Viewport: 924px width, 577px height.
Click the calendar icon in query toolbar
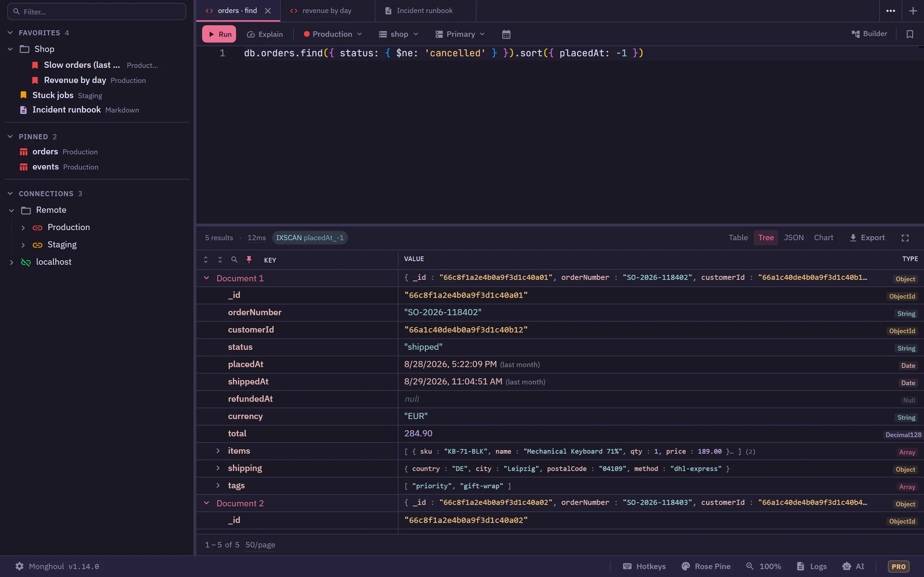(506, 34)
